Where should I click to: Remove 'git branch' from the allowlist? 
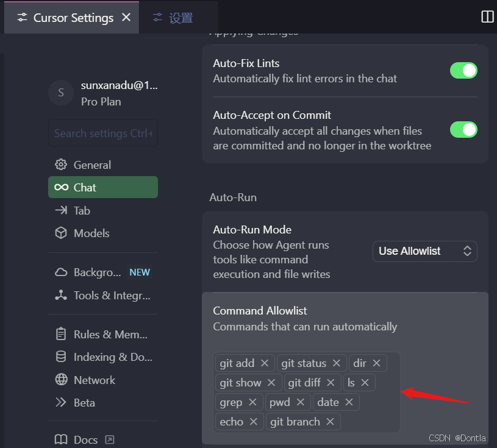330,422
